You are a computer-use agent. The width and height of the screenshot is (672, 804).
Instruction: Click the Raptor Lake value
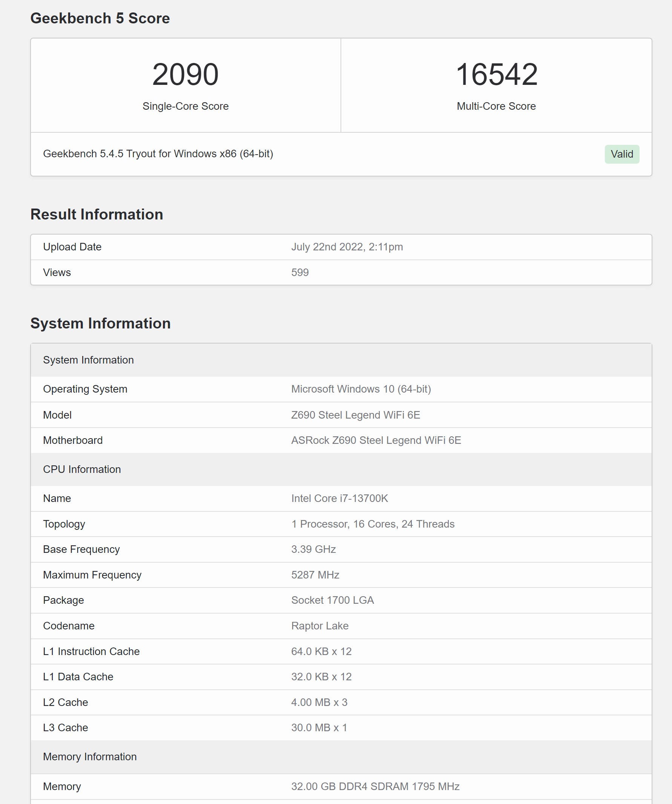[x=320, y=626]
